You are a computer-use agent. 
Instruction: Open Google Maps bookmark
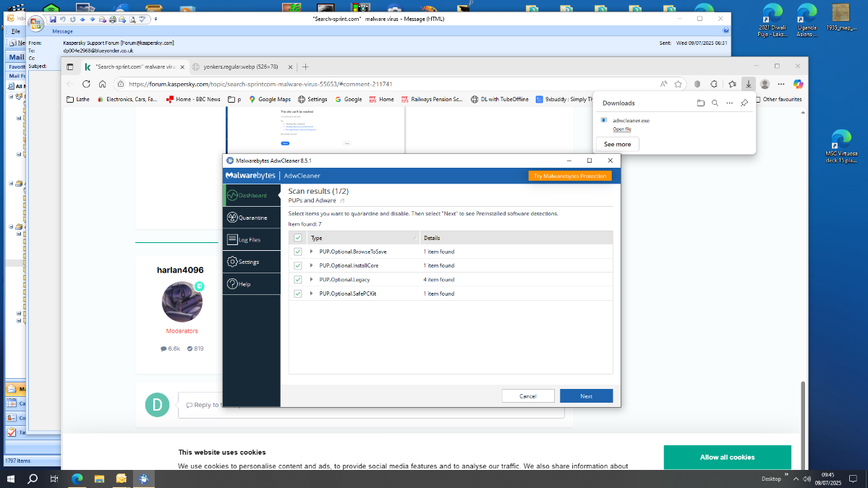[270, 99]
